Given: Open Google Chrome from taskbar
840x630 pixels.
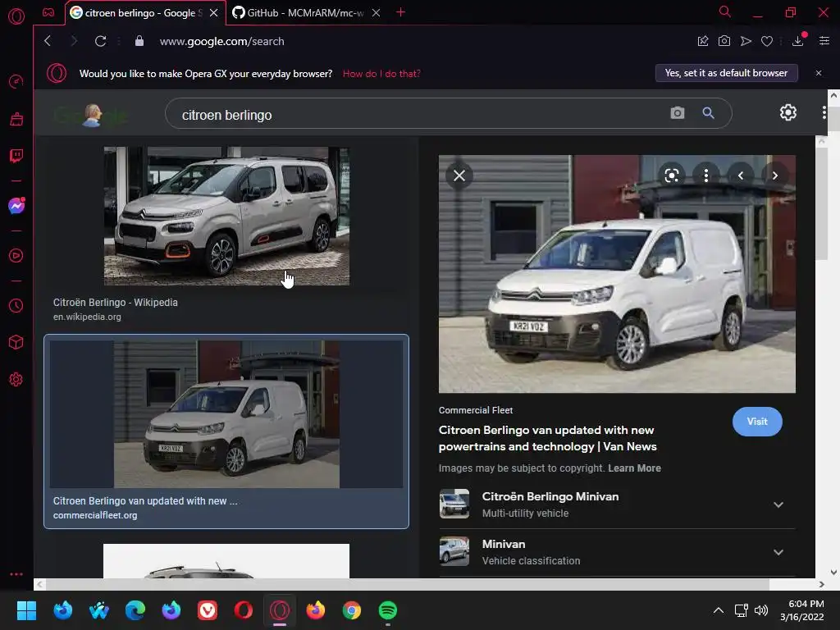Looking at the screenshot, I should coord(351,610).
